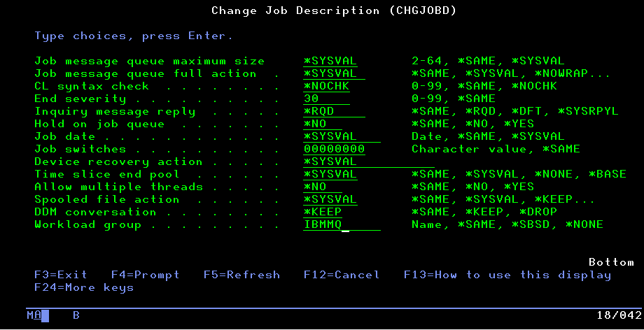Select the Hold on job queue *NO field
The image size is (644, 330).
323,124
